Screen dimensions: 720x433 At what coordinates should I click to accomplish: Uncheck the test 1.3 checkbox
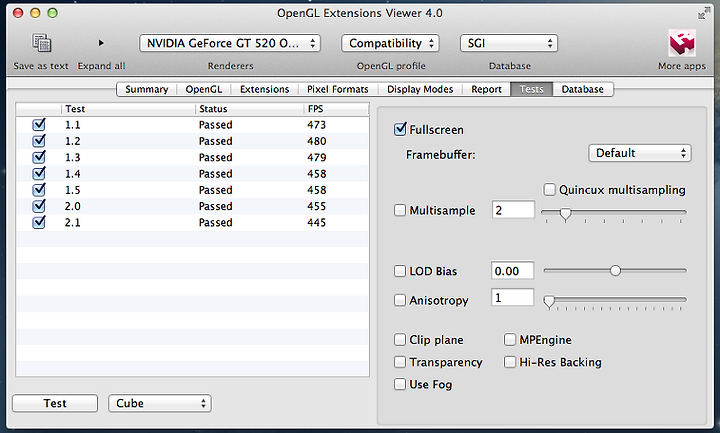coord(39,157)
